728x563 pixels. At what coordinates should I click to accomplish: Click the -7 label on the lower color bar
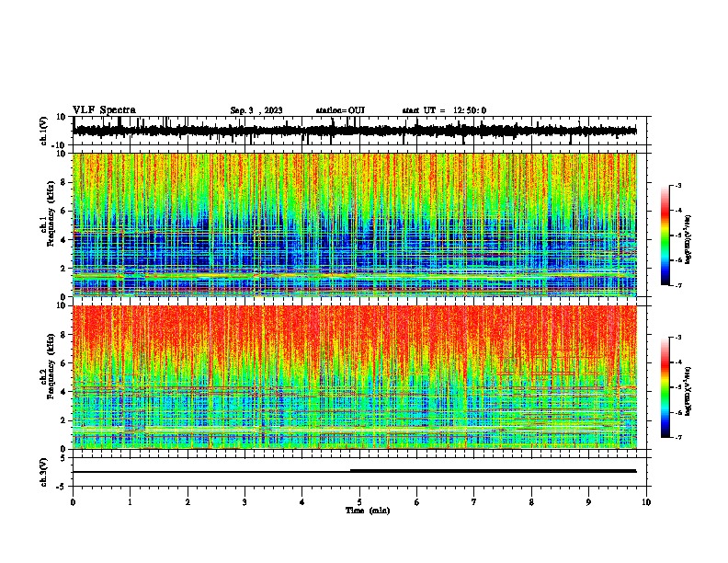coord(677,438)
